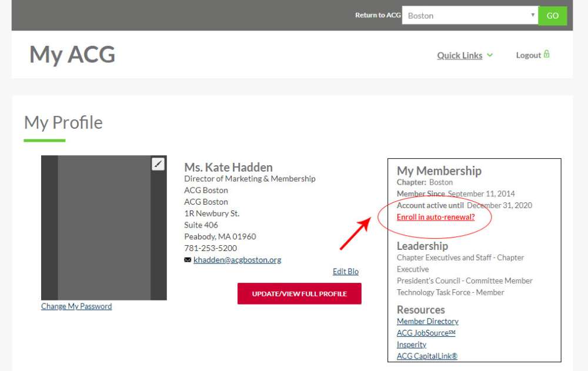Viewport: 588px width, 371px height.
Task: Open the ACG CapitalLink resource
Action: coord(427,356)
